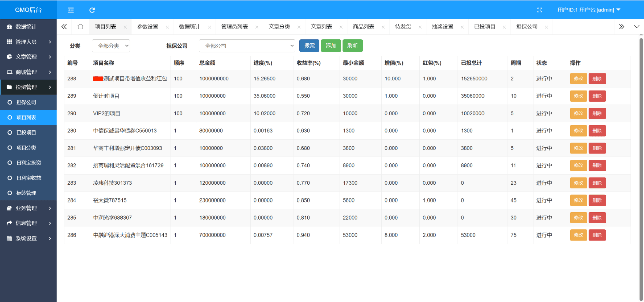The width and height of the screenshot is (644, 302).
Task: Toggle fullscreen mode icon
Action: coord(539,10)
